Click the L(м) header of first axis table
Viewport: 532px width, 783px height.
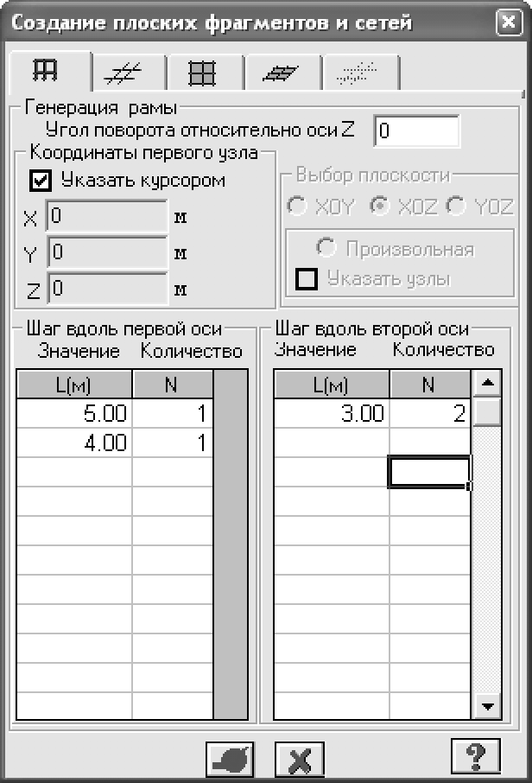point(74,385)
